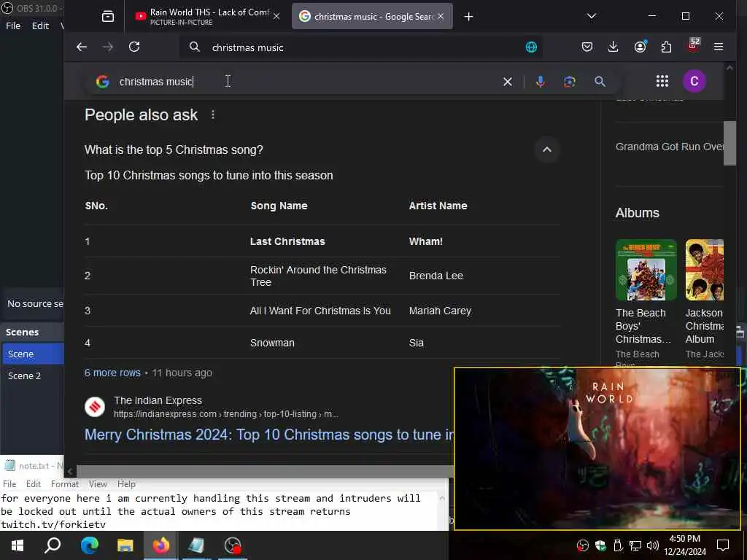Reload the current Google page
This screenshot has width=747, height=560.
click(x=134, y=47)
